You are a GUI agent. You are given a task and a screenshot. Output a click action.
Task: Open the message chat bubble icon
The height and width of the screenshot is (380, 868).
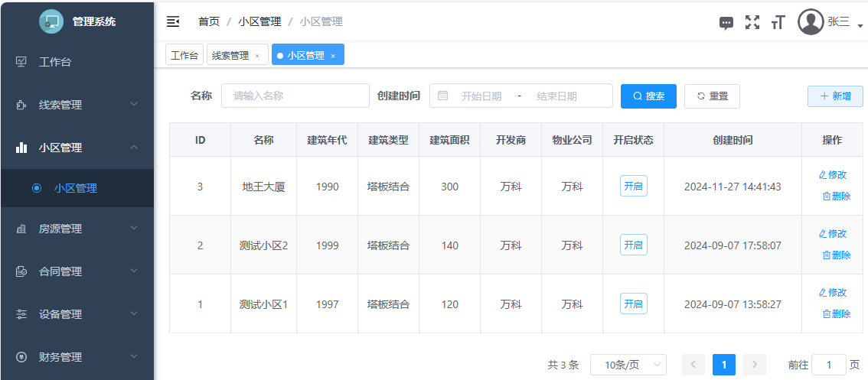click(726, 23)
